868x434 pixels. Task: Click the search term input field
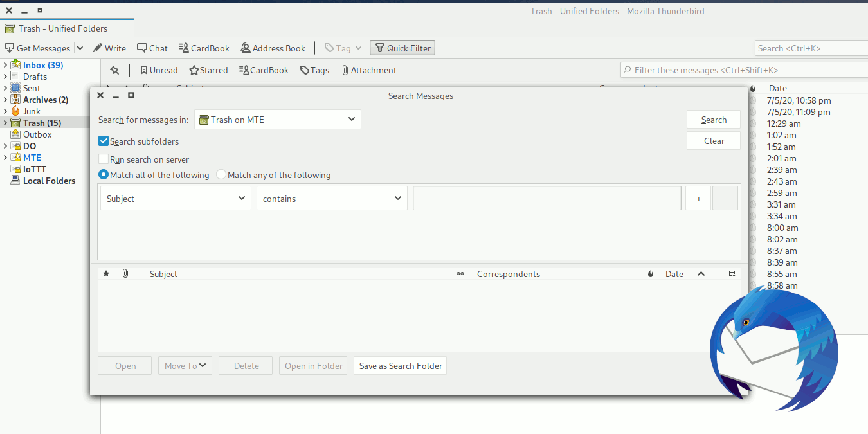[547, 198]
